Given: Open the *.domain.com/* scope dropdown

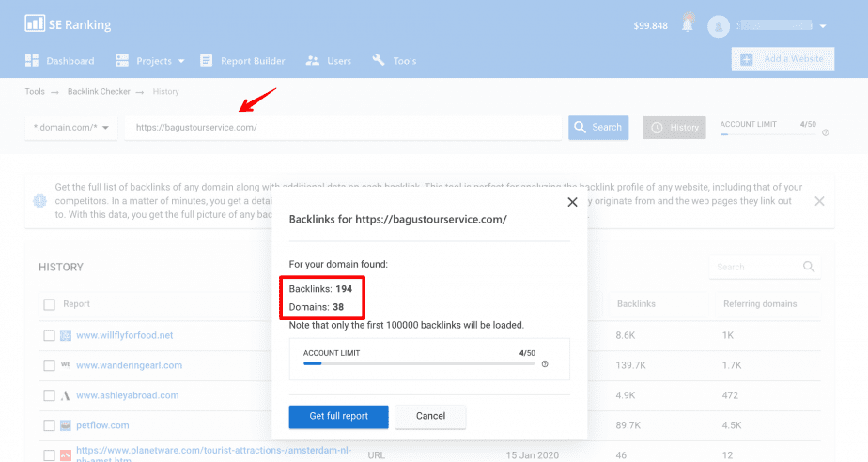Looking at the screenshot, I should 70,128.
